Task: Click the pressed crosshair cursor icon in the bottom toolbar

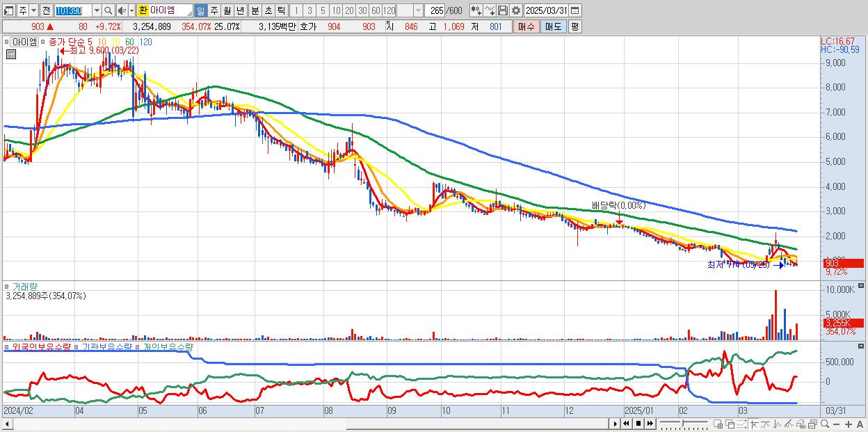Action: tap(754, 424)
